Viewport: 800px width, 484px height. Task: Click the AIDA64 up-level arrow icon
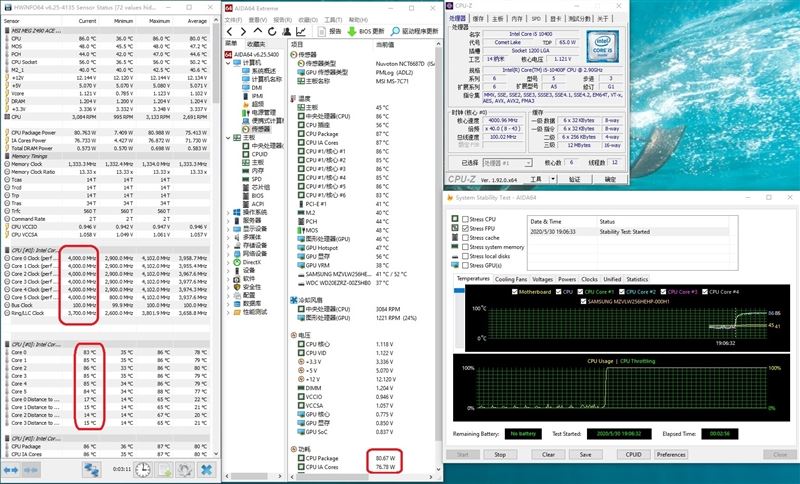point(258,32)
